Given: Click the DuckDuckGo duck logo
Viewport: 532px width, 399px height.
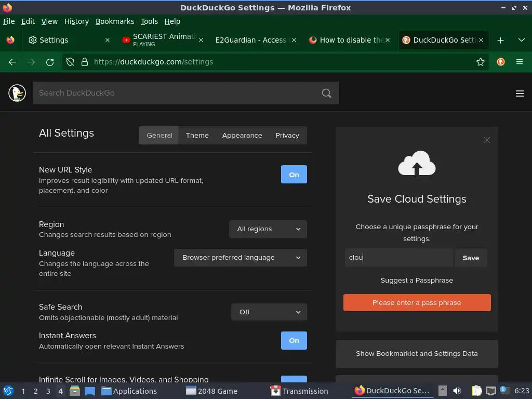Looking at the screenshot, I should pos(17,93).
